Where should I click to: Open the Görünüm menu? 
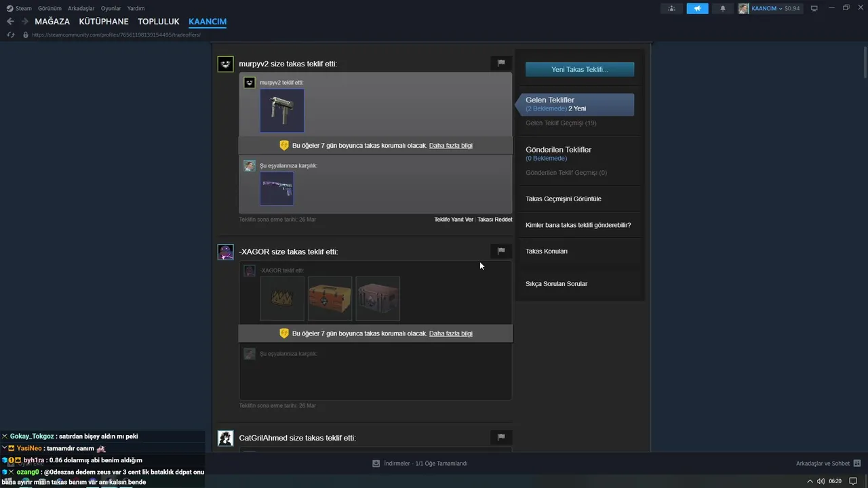[50, 8]
